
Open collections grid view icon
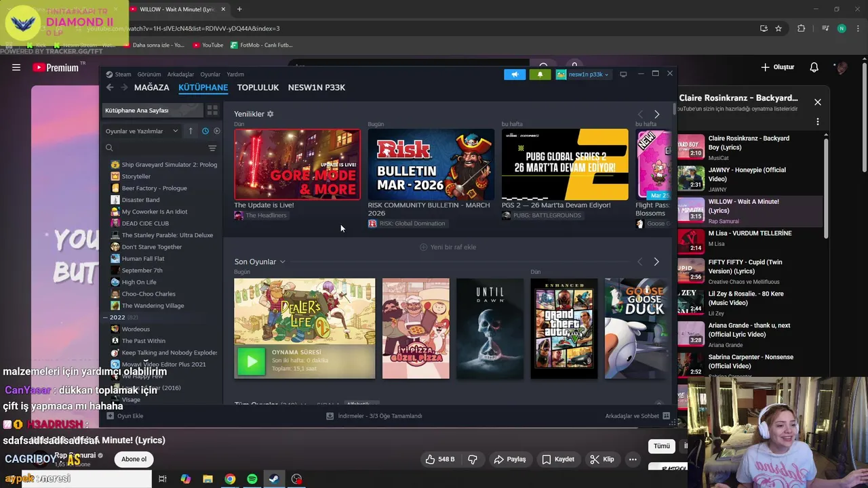click(212, 110)
